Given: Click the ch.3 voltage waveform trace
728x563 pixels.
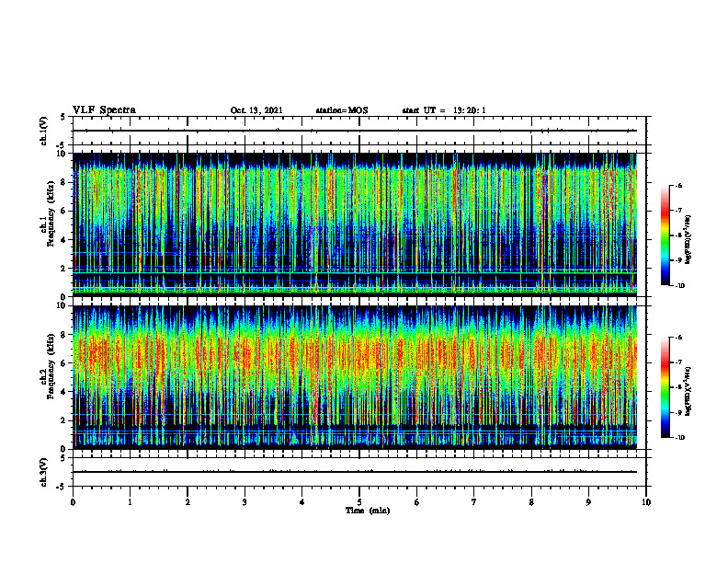Looking at the screenshot, I should 355,472.
